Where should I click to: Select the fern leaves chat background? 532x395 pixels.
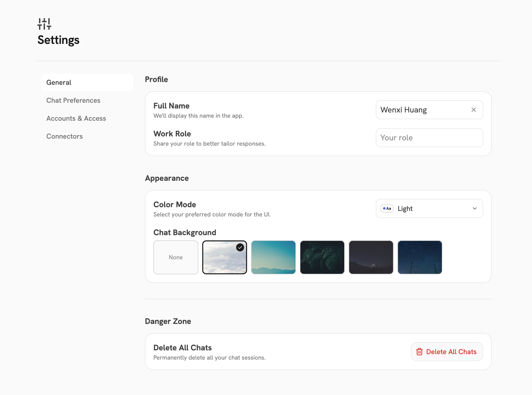(322, 257)
